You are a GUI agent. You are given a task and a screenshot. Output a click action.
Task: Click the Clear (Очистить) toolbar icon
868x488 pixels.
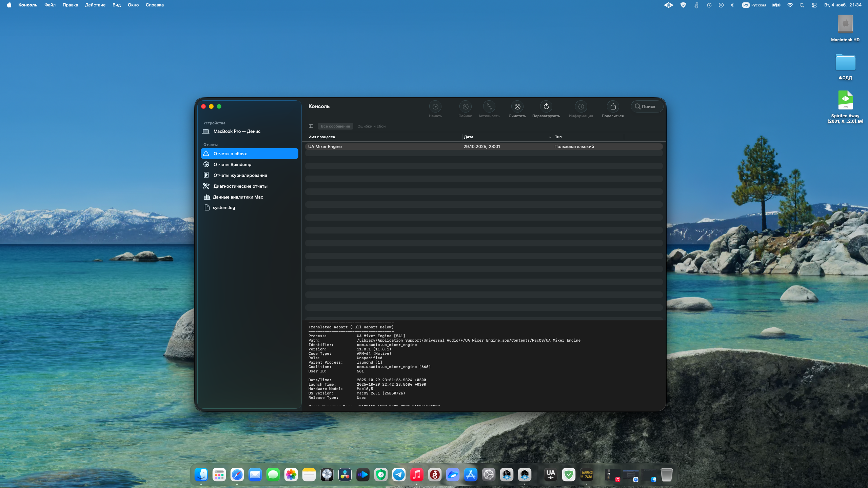coord(517,107)
